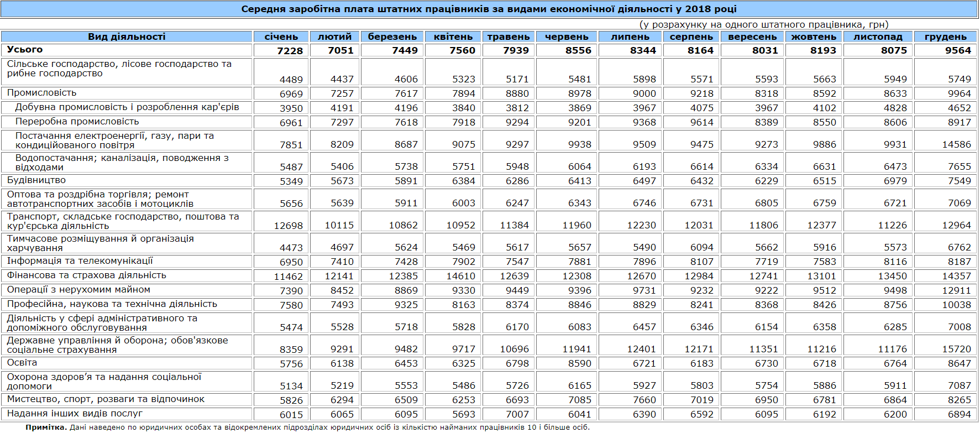The height and width of the screenshot is (438, 980).
Task: Click the 'Промисловість' row label
Action: pos(41,93)
